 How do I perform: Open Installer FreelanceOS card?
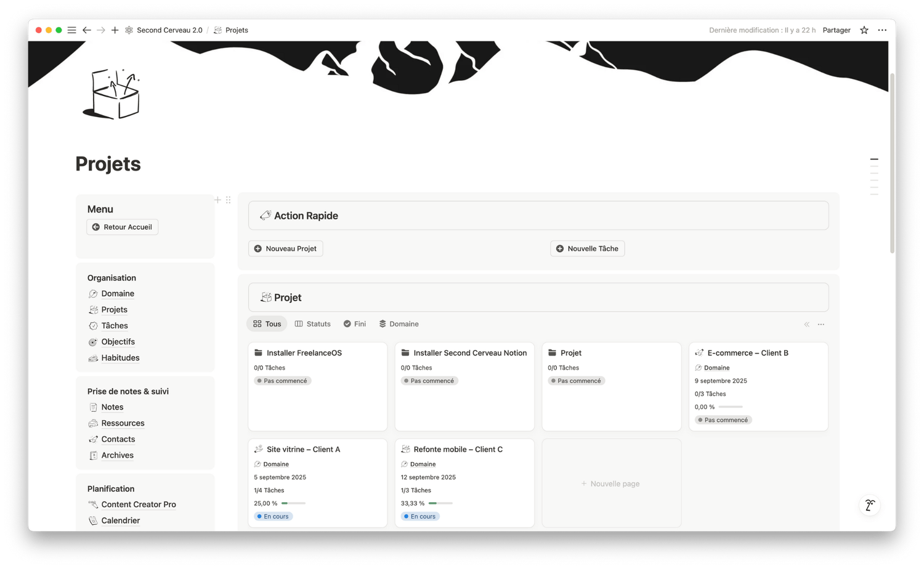(x=318, y=386)
